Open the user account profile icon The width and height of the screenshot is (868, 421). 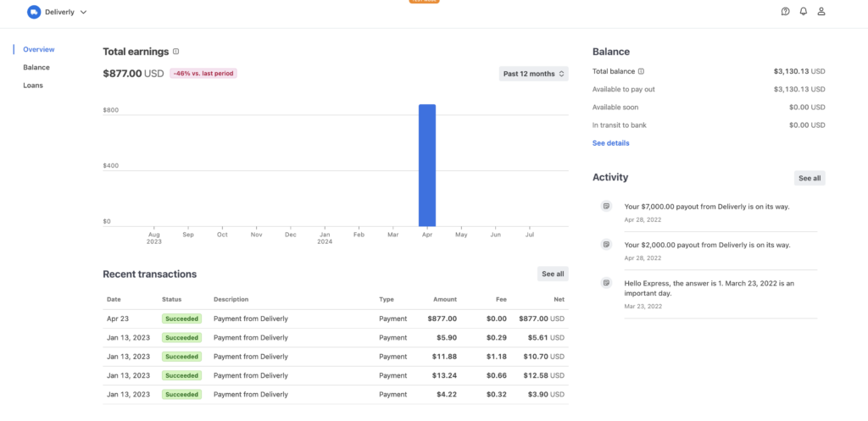821,12
